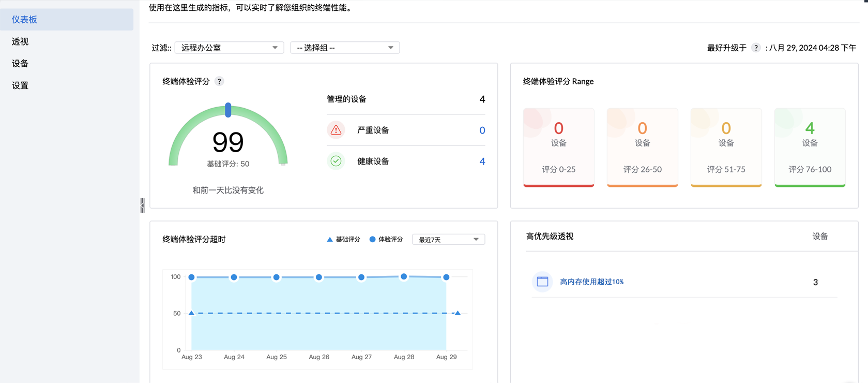
Task: Open the 高内存使用超过10% insight link
Action: (591, 282)
